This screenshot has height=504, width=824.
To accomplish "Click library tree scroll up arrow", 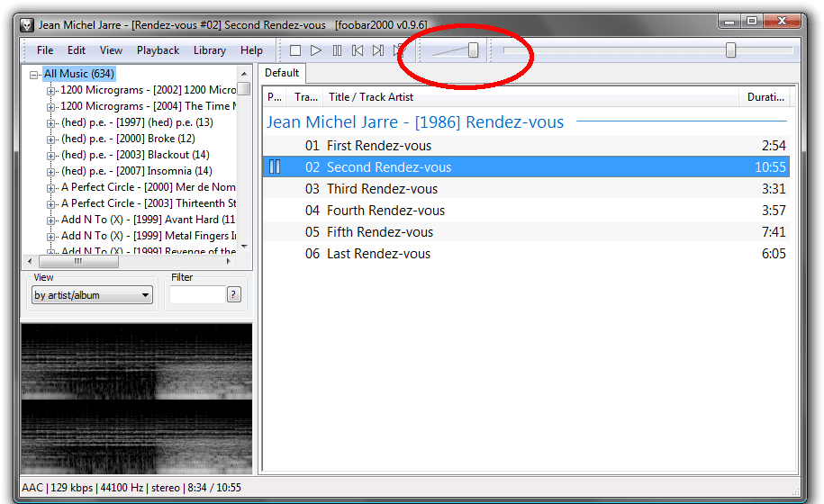I will click(x=244, y=74).
